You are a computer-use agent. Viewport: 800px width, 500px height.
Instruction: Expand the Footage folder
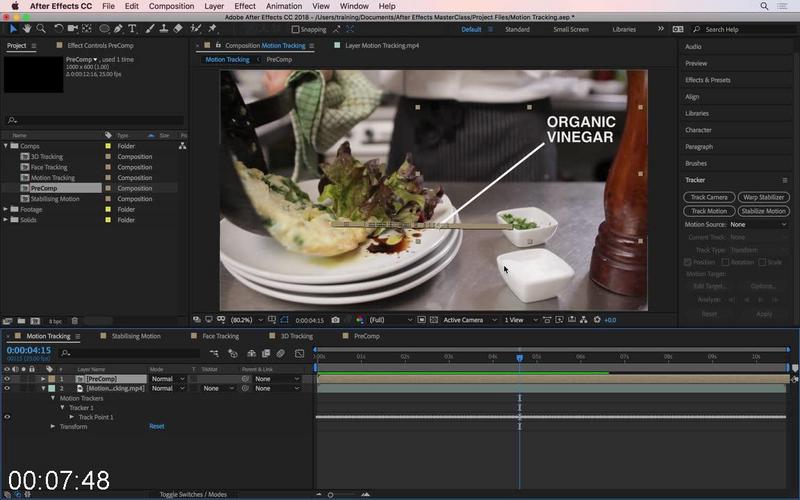click(6, 209)
